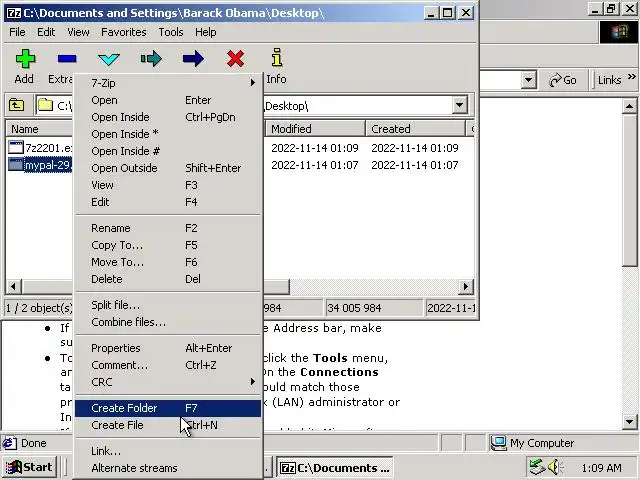Choose Open Outside menu entry

[x=168, y=168]
